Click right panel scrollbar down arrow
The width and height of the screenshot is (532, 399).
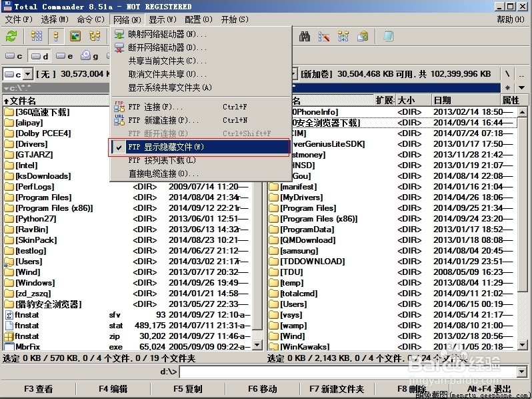[x=523, y=345]
